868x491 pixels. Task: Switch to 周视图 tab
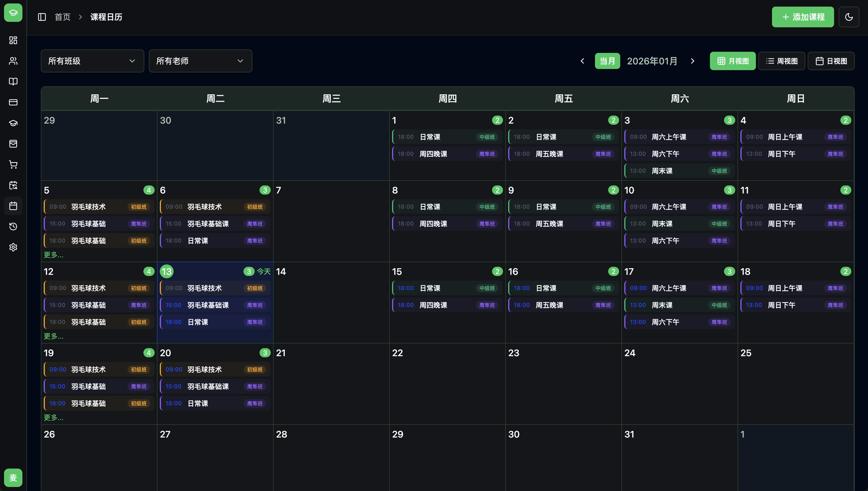point(781,61)
